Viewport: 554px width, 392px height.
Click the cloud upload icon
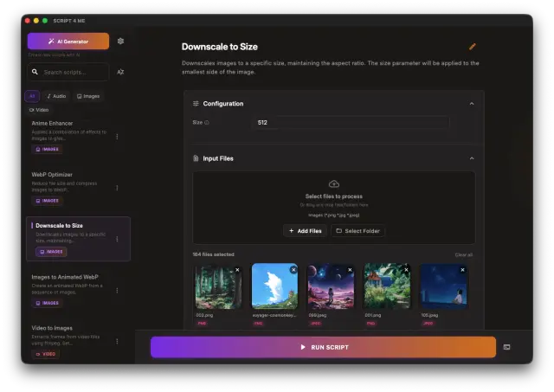334,183
